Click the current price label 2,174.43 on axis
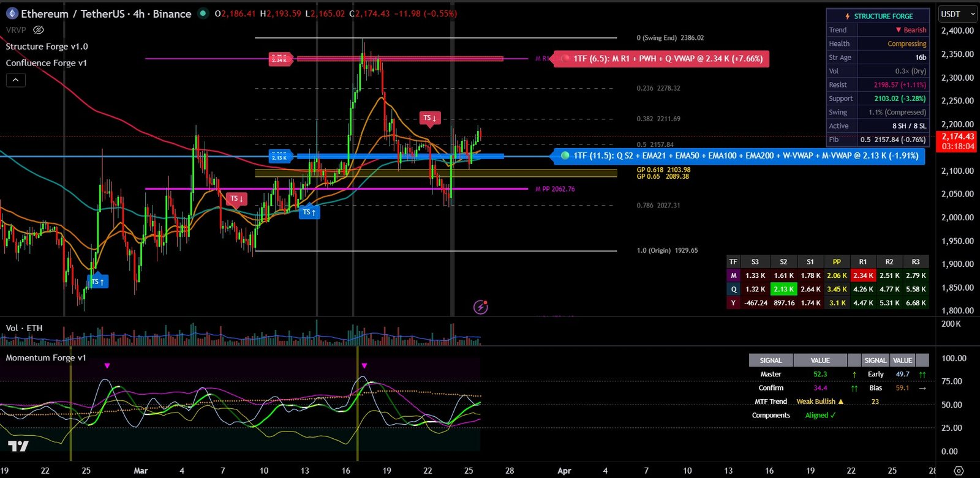 957,136
